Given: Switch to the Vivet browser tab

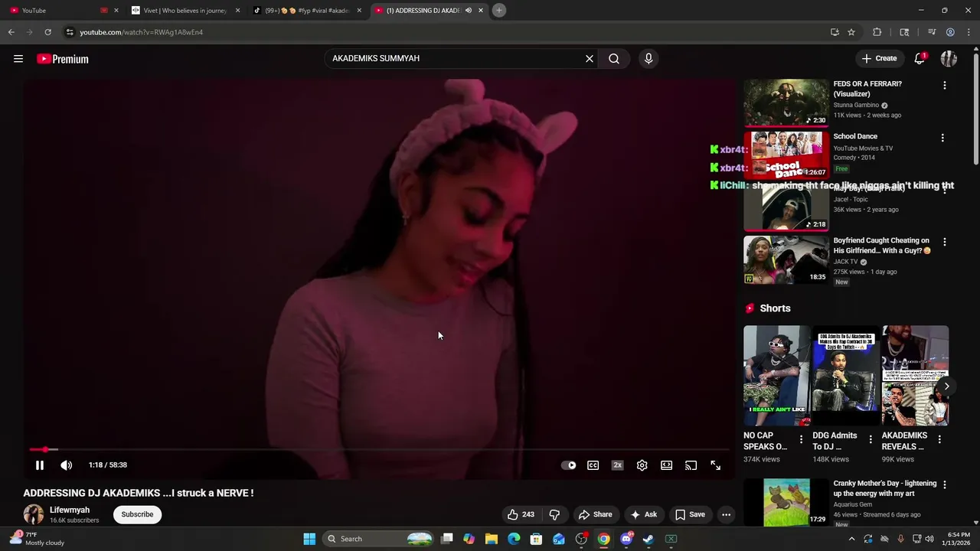Looking at the screenshot, I should point(186,10).
